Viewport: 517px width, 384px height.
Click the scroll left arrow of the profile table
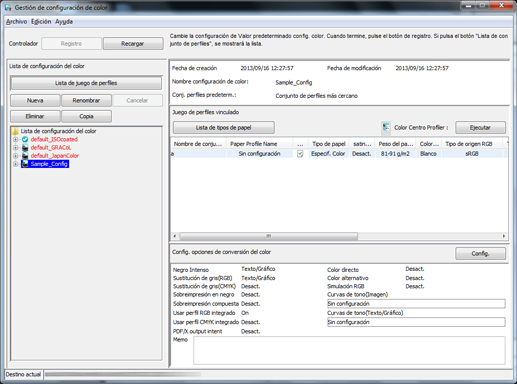(x=175, y=236)
